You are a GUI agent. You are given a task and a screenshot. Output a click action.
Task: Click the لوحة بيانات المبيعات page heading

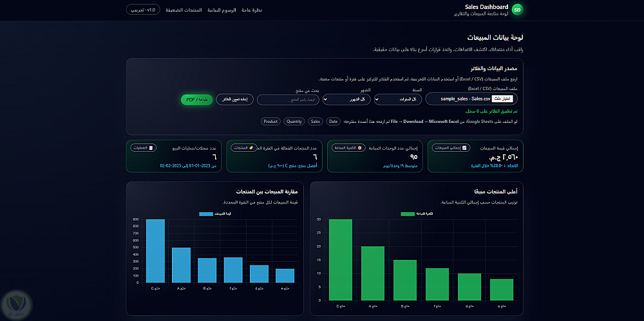(495, 37)
